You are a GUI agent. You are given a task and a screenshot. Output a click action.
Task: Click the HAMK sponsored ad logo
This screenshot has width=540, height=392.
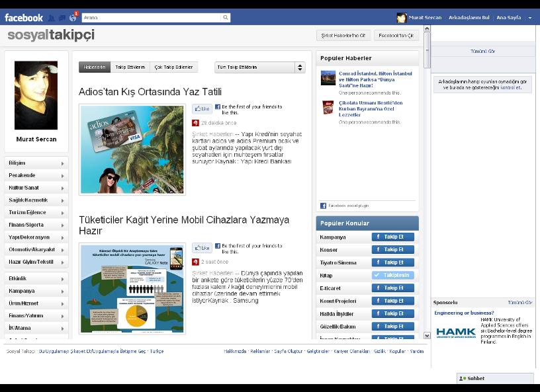(456, 333)
